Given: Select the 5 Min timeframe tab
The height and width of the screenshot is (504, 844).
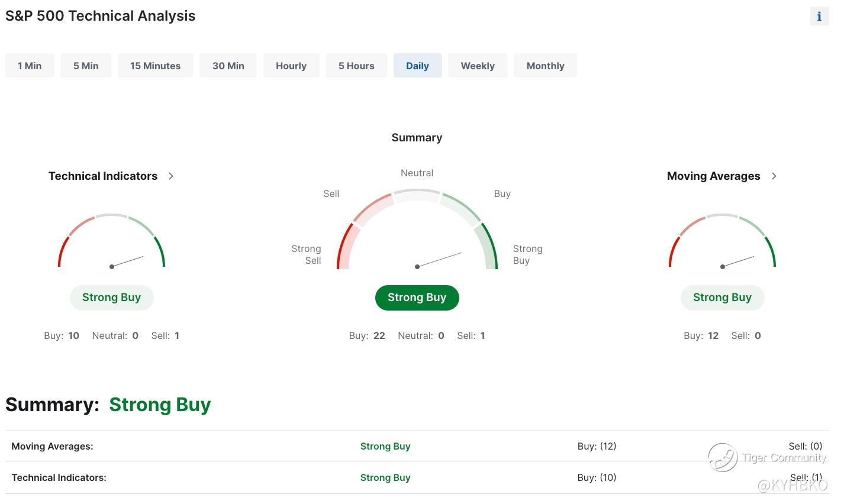Looking at the screenshot, I should 86,66.
